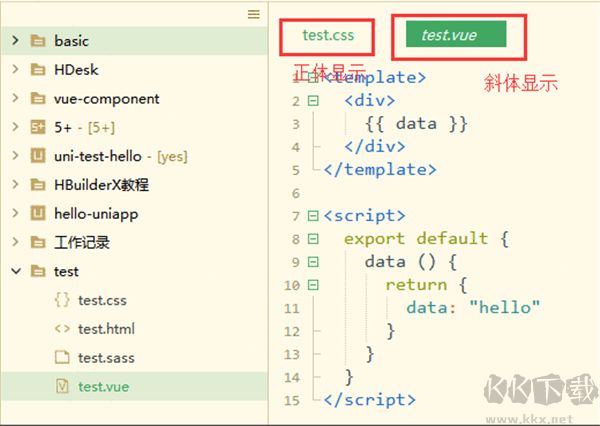Click the test.html angle-bracket file icon
The height and width of the screenshot is (426, 600).
click(x=61, y=329)
